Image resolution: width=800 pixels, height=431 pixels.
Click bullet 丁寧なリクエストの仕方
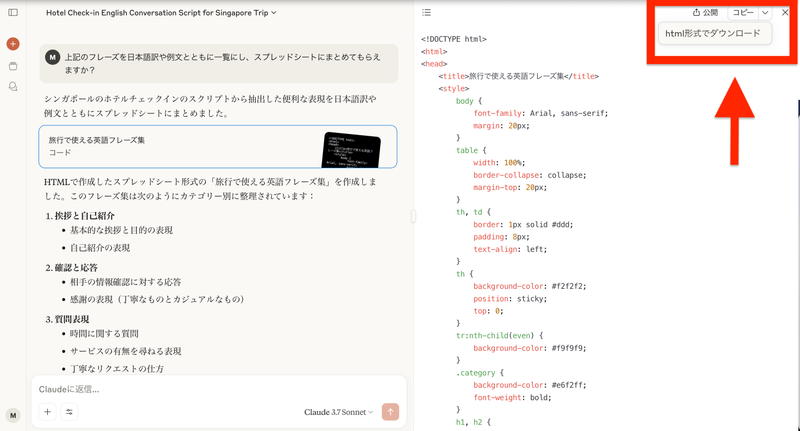pyautogui.click(x=117, y=369)
